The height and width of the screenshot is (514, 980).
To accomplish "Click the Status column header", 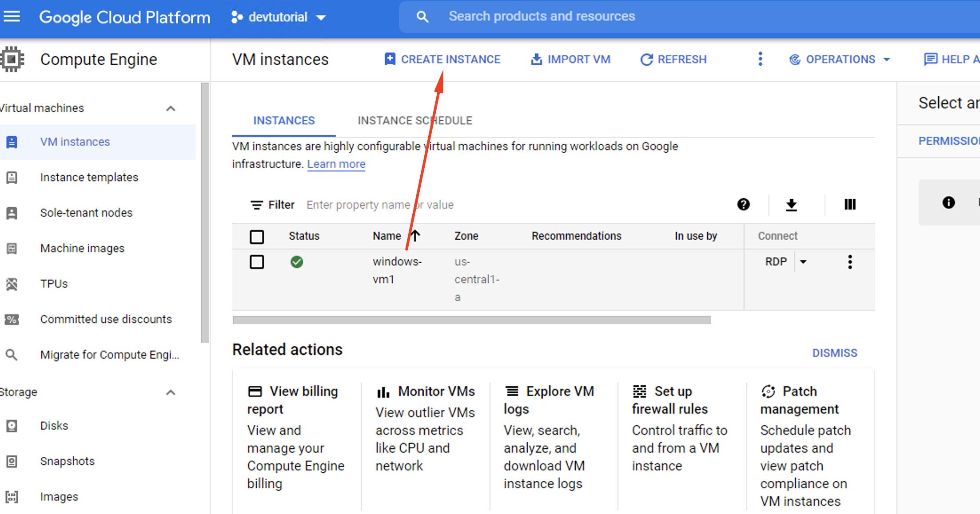I will point(304,236).
